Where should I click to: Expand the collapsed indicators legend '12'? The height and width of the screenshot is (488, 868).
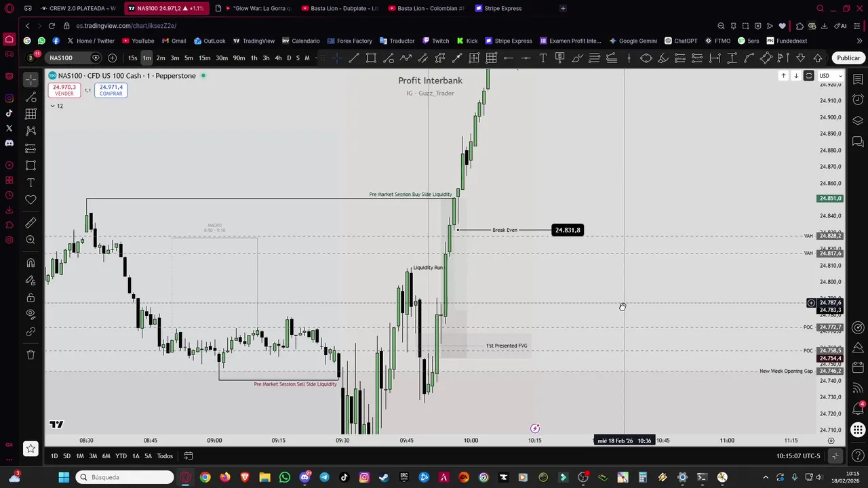click(56, 106)
